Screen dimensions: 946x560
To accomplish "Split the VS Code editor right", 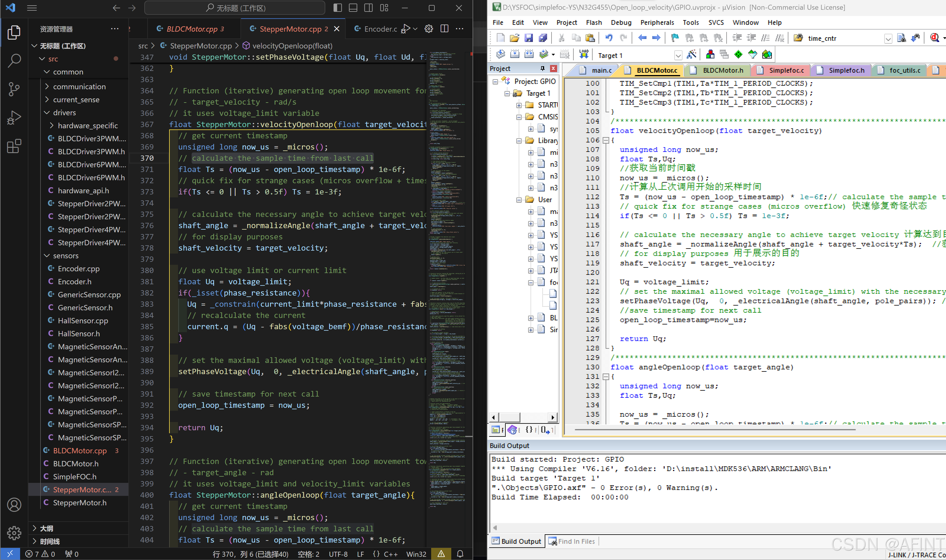I will [x=444, y=29].
